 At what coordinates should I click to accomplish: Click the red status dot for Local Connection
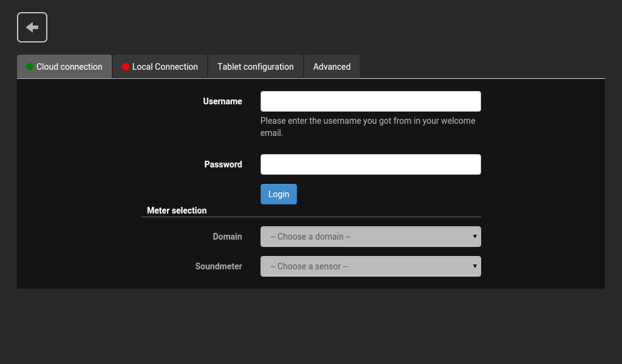126,67
